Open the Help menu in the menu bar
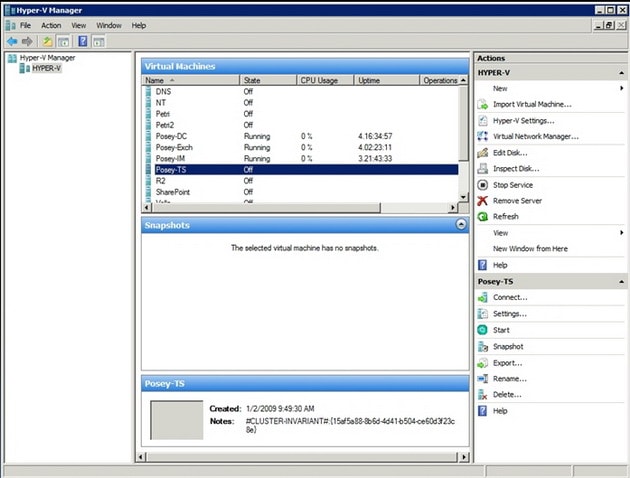Viewport: 630px width, 478px height. 139,25
